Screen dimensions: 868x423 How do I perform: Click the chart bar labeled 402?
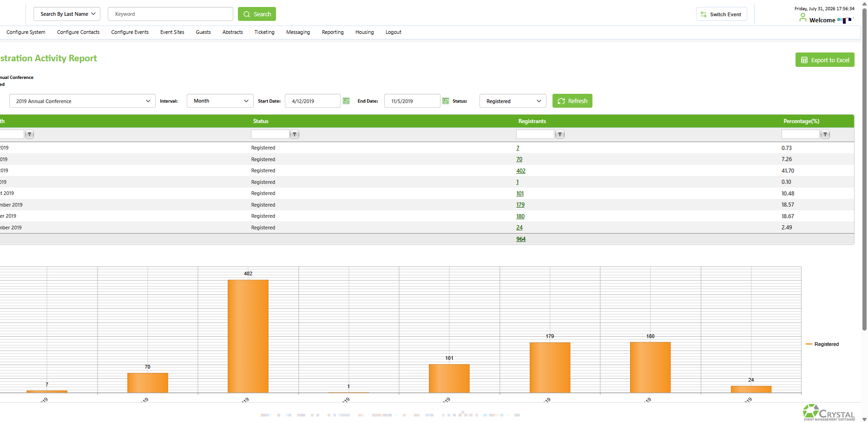click(x=248, y=336)
